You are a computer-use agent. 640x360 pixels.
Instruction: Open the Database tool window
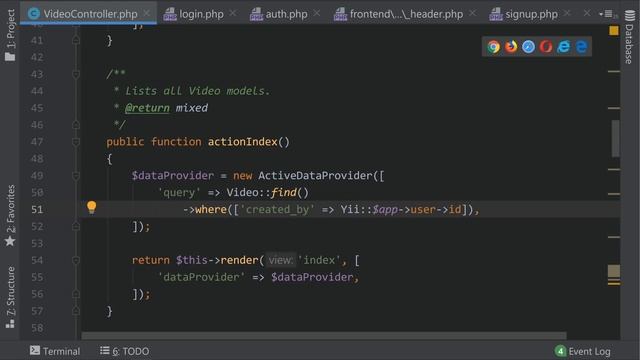pyautogui.click(x=630, y=37)
